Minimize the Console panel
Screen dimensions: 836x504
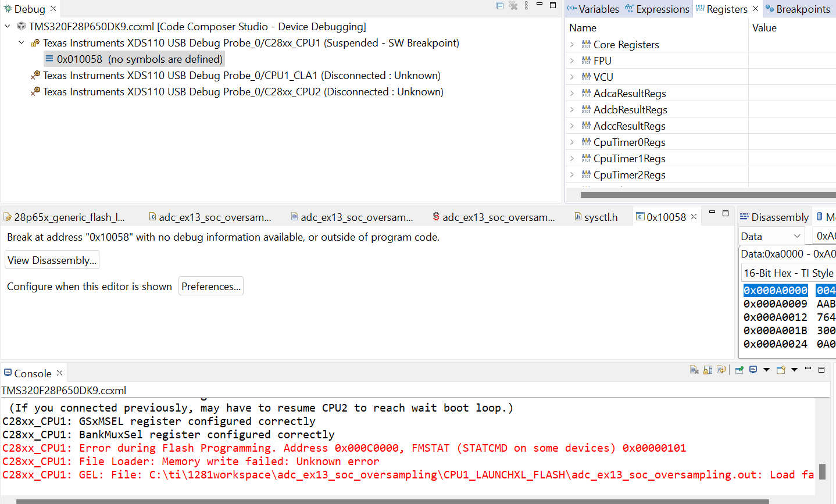click(808, 369)
